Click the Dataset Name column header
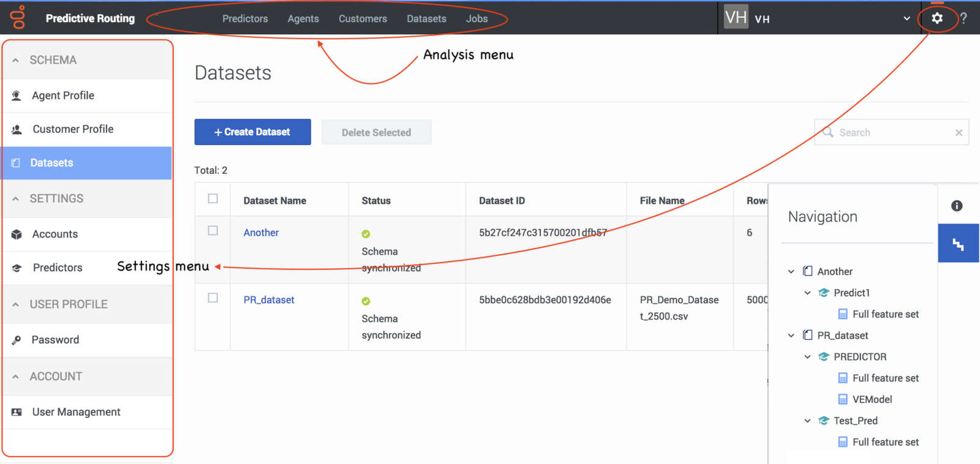Viewport: 980px width, 464px height. click(x=274, y=201)
